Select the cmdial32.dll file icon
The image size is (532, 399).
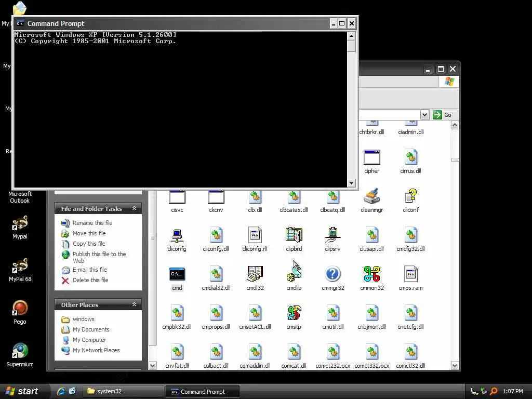216,274
